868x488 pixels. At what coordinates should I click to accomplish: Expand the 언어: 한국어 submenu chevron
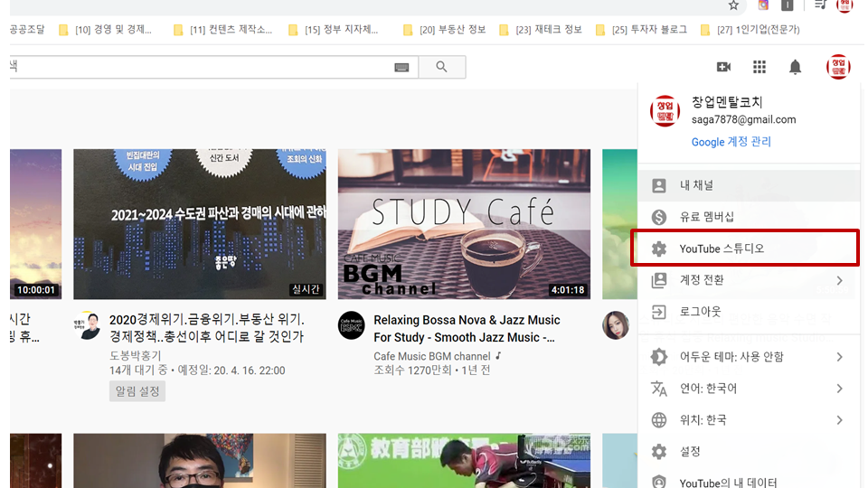click(840, 389)
